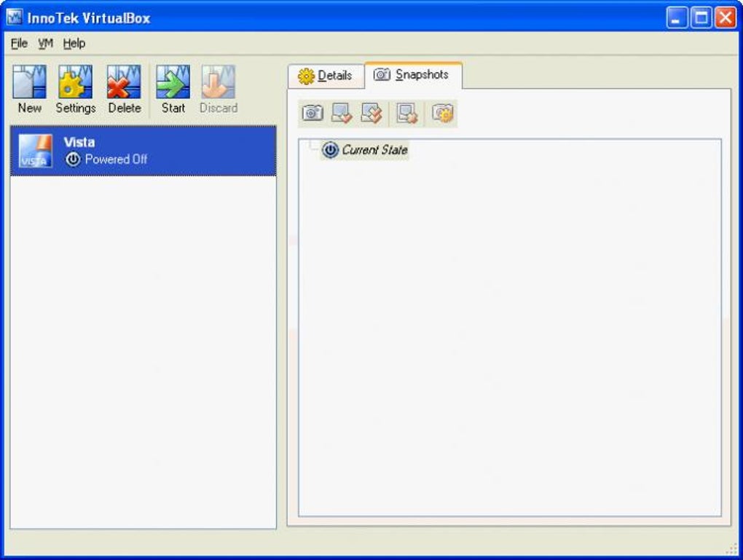Select the Snapshots tab
Screen dimensions: 743x560
[413, 75]
